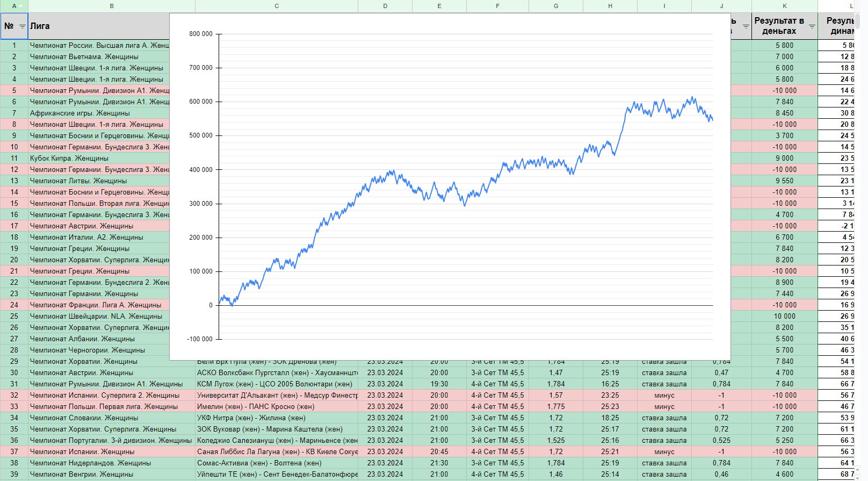This screenshot has height=481, width=868.
Task: Select column E header
Action: pos(439,6)
